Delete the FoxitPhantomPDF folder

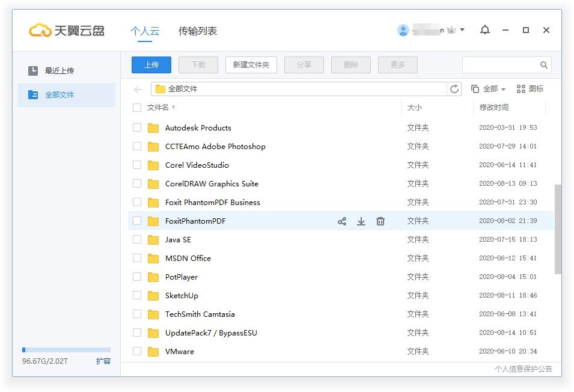(x=380, y=221)
